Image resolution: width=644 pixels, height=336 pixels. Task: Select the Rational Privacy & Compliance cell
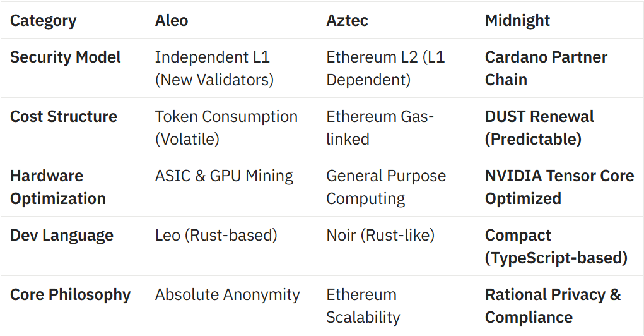pyautogui.click(x=553, y=306)
